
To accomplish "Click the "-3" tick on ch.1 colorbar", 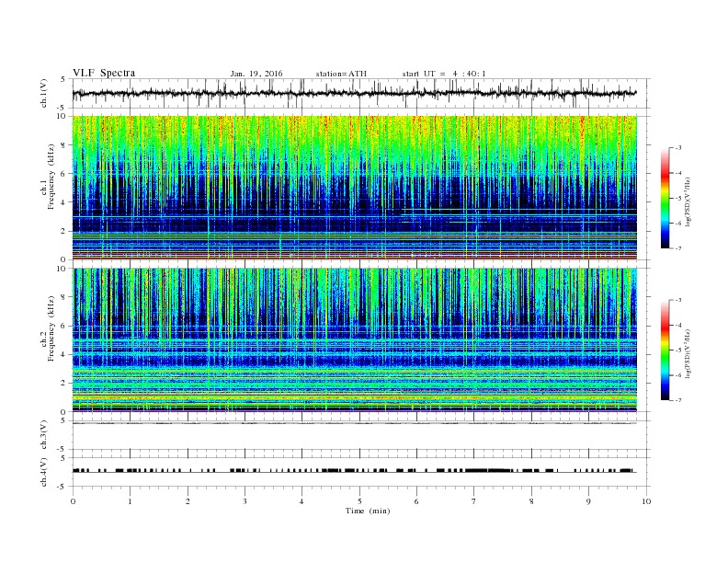I will [677, 148].
